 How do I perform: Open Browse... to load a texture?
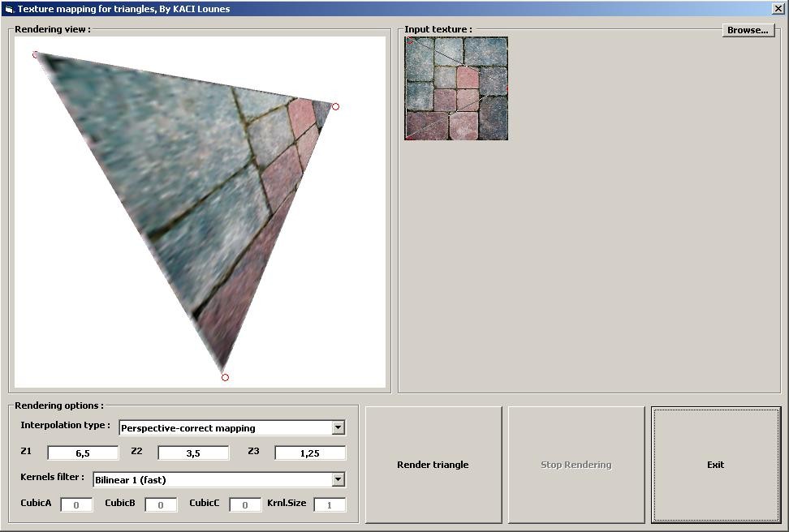(x=748, y=30)
